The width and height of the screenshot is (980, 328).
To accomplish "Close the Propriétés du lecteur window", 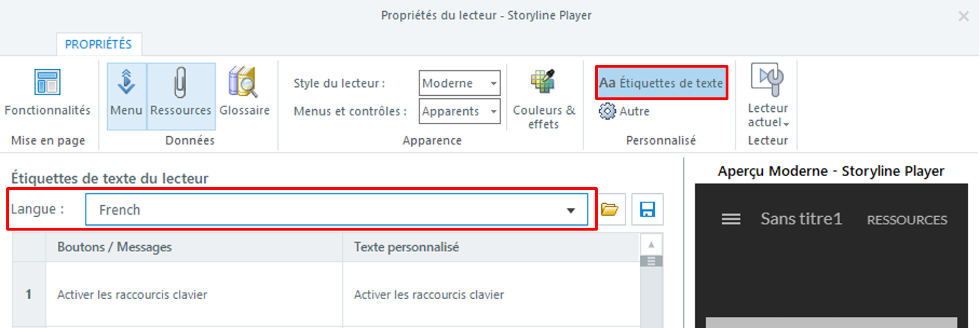I will click(x=963, y=15).
